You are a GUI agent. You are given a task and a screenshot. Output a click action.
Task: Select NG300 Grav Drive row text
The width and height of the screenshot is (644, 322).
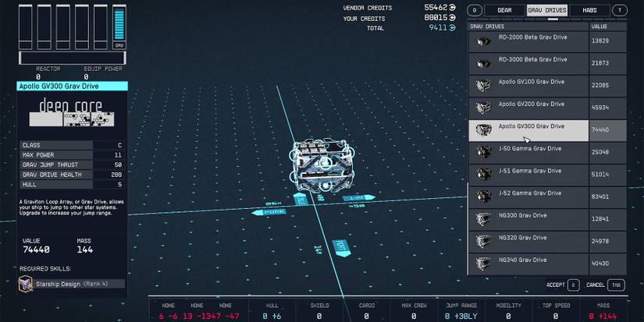[x=522, y=215]
